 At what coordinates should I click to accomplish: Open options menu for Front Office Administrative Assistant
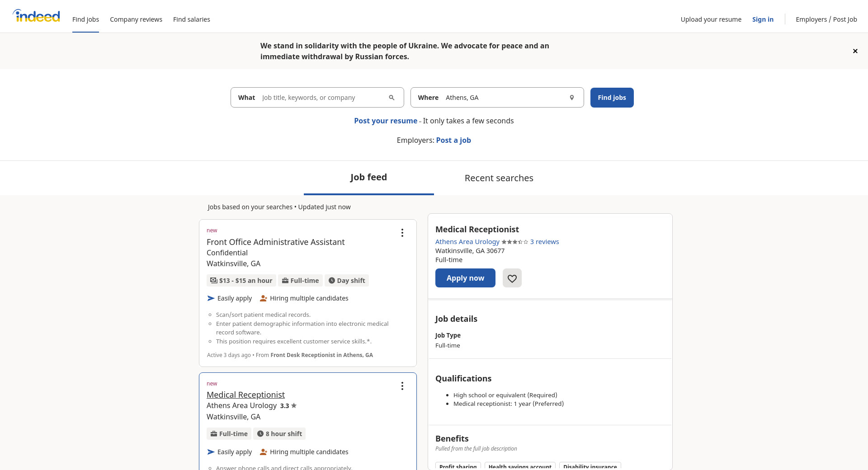tap(402, 233)
